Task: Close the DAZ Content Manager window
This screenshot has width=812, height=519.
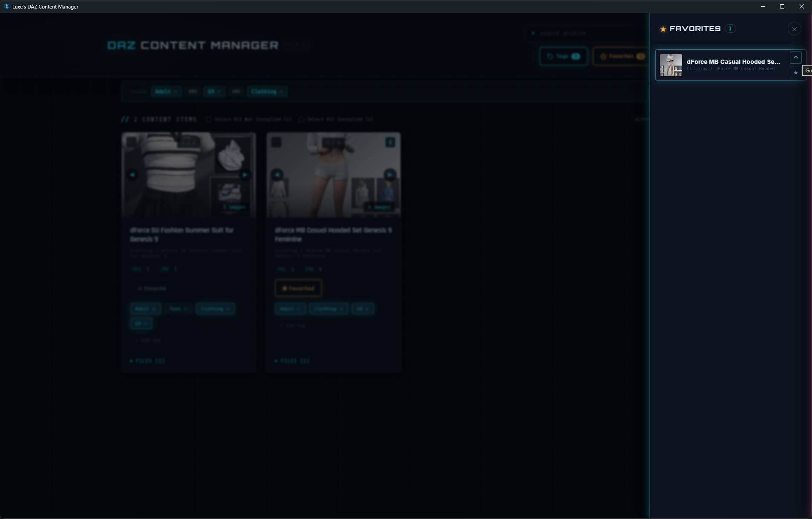Action: click(802, 6)
